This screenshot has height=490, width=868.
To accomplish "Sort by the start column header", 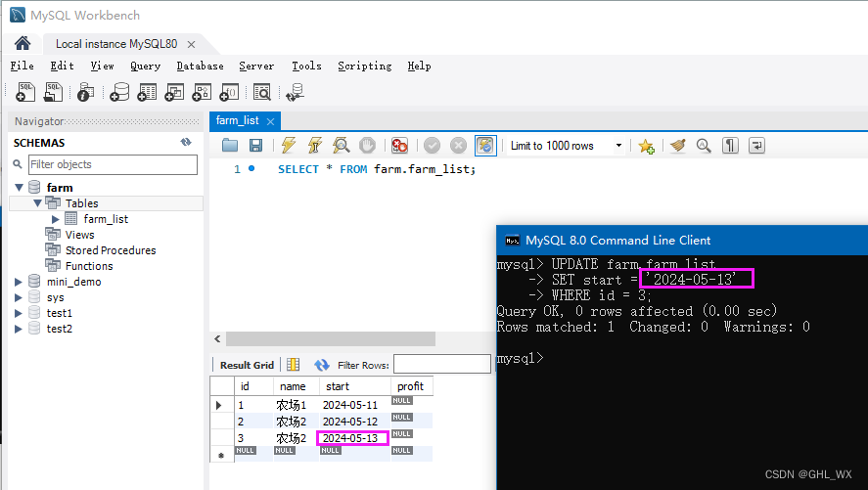I will [355, 386].
